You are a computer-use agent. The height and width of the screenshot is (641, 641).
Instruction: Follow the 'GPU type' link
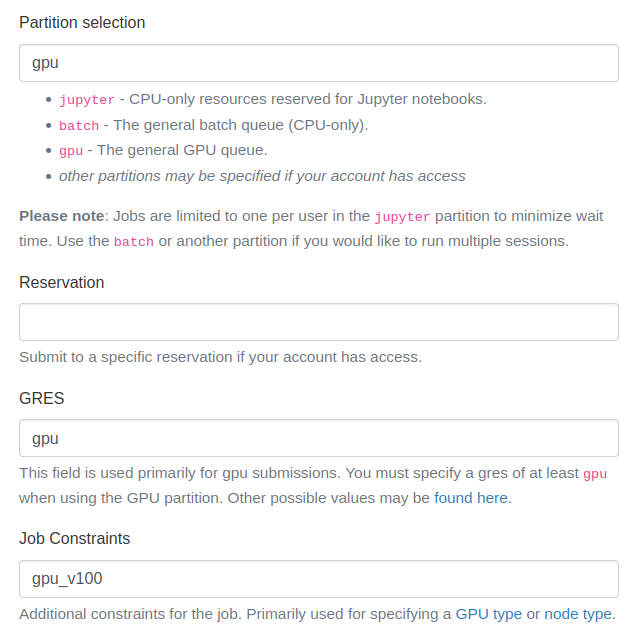tap(488, 614)
